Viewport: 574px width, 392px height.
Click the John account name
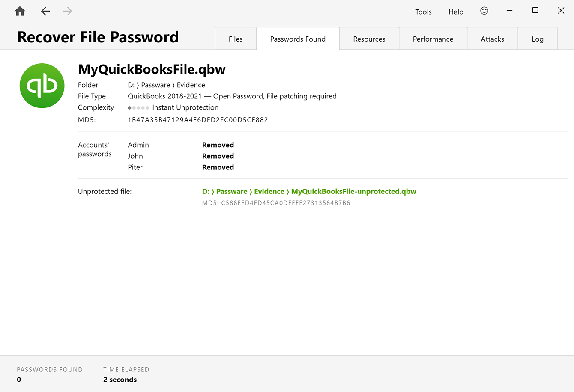click(x=135, y=156)
